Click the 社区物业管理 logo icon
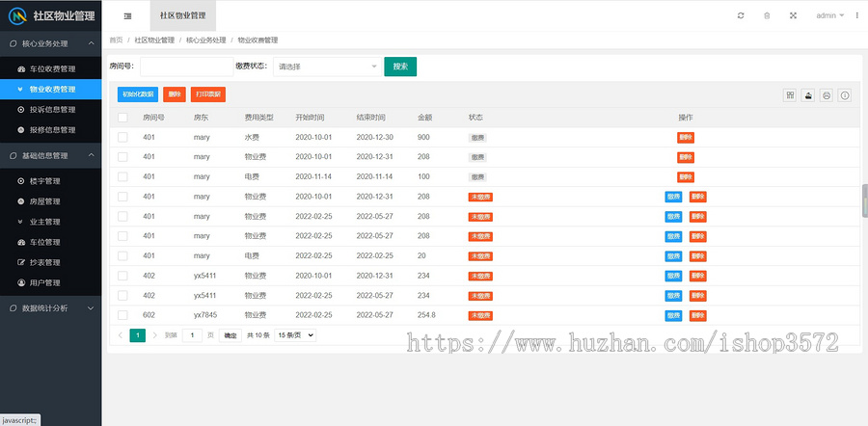The image size is (868, 426). (17, 15)
